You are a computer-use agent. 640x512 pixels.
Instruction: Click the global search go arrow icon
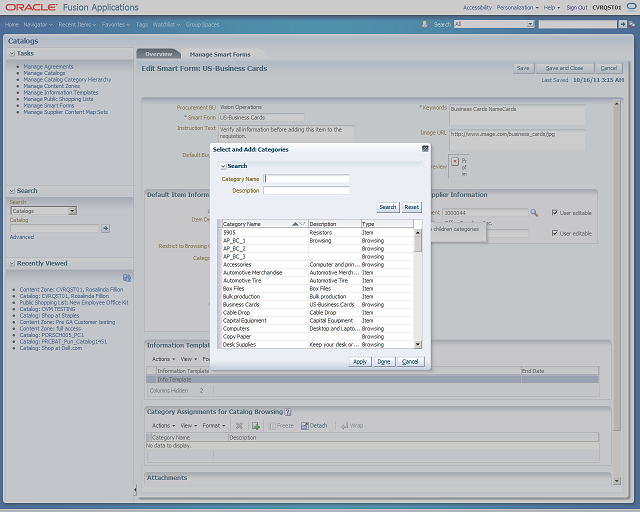point(622,24)
